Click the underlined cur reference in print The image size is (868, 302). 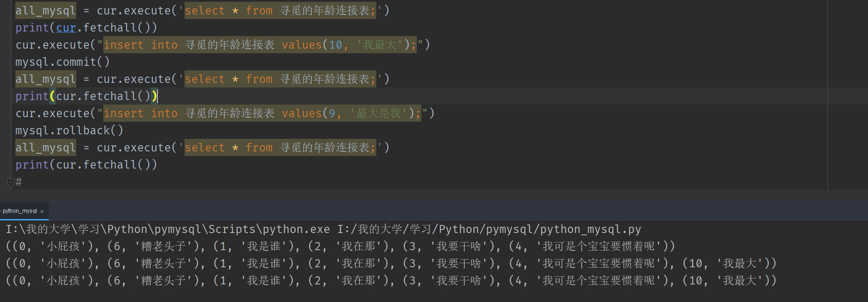coord(66,28)
